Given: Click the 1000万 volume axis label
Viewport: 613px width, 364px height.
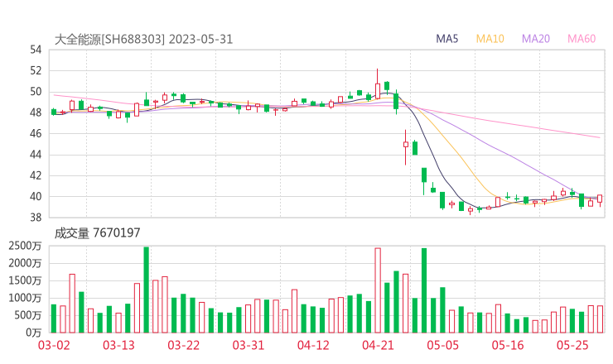Looking at the screenshot, I should pyautogui.click(x=25, y=298).
